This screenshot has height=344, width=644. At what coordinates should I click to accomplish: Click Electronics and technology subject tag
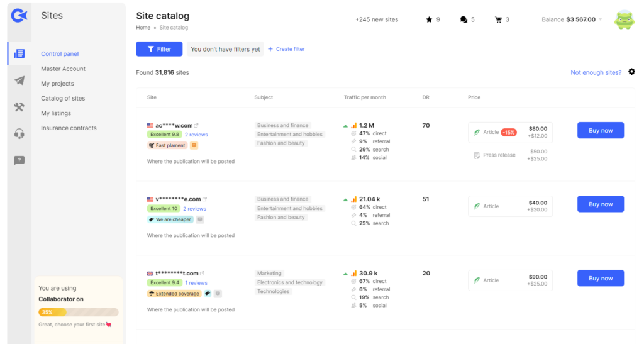(290, 282)
